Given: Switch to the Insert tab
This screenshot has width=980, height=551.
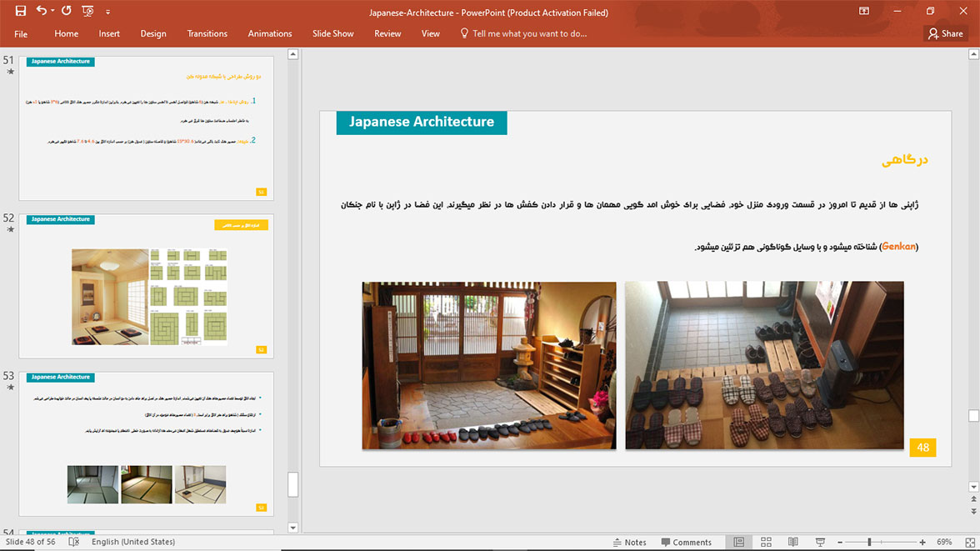Looking at the screenshot, I should coord(109,34).
